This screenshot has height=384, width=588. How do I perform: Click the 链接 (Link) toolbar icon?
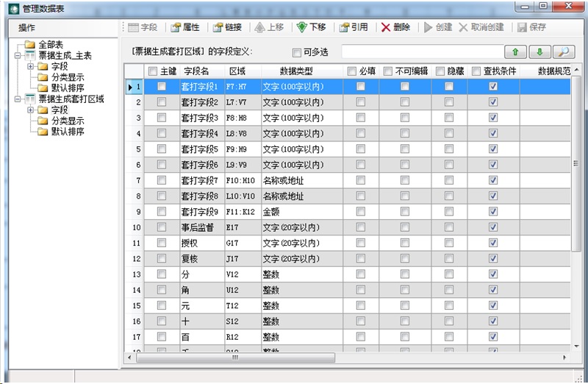(218, 27)
